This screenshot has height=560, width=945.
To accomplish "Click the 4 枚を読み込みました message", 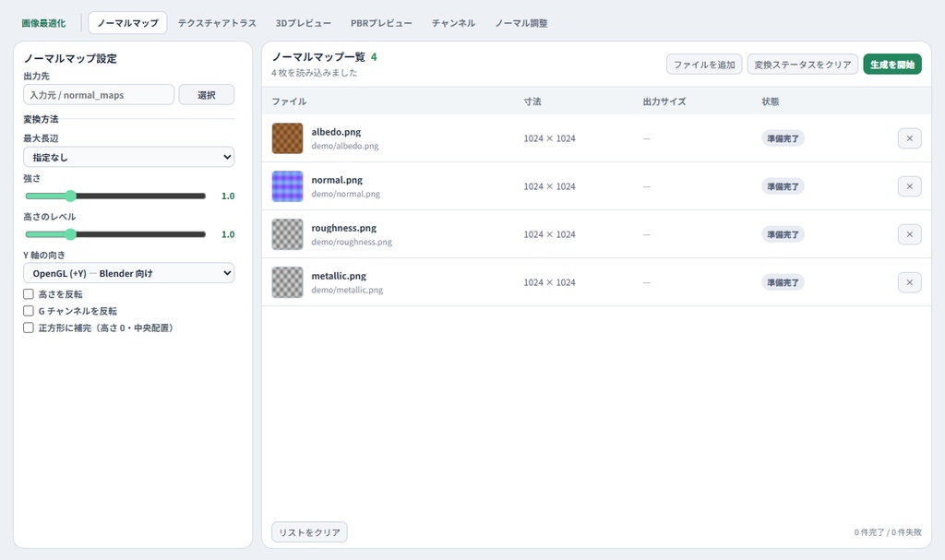I will (314, 72).
